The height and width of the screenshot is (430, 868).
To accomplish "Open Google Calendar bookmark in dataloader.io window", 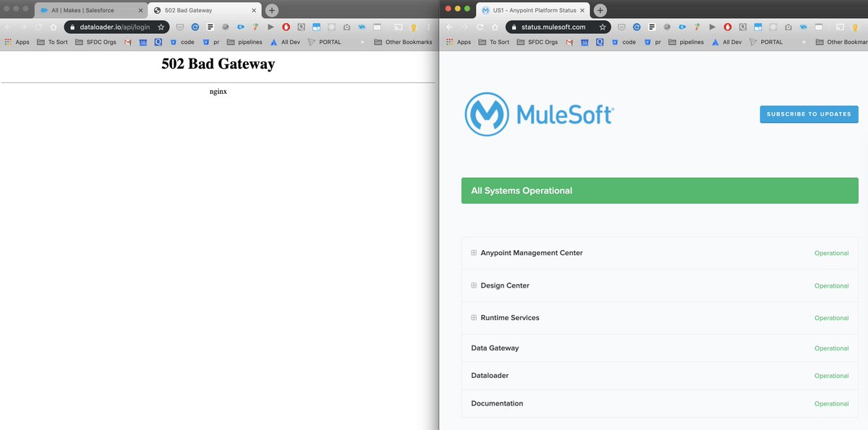I will [x=142, y=42].
